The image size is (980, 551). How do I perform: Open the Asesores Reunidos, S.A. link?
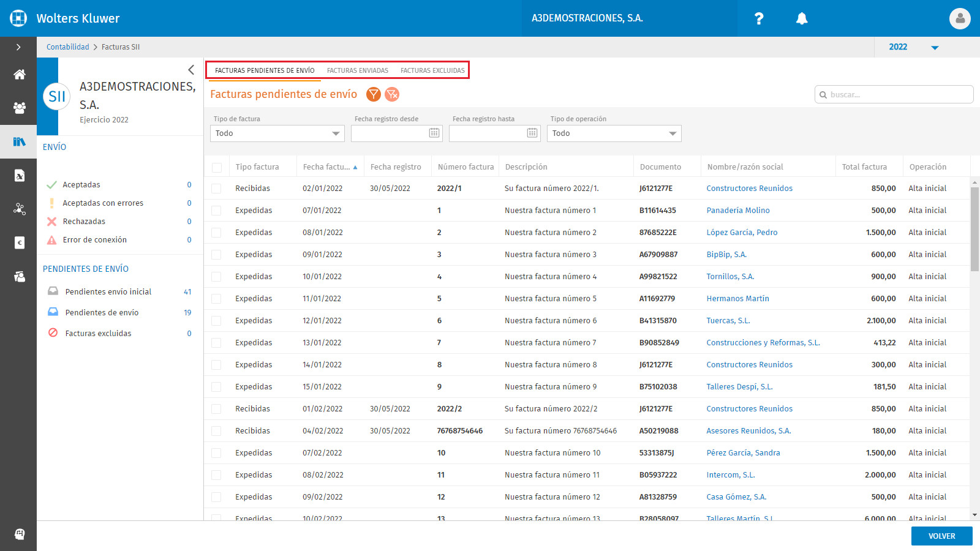click(x=748, y=431)
